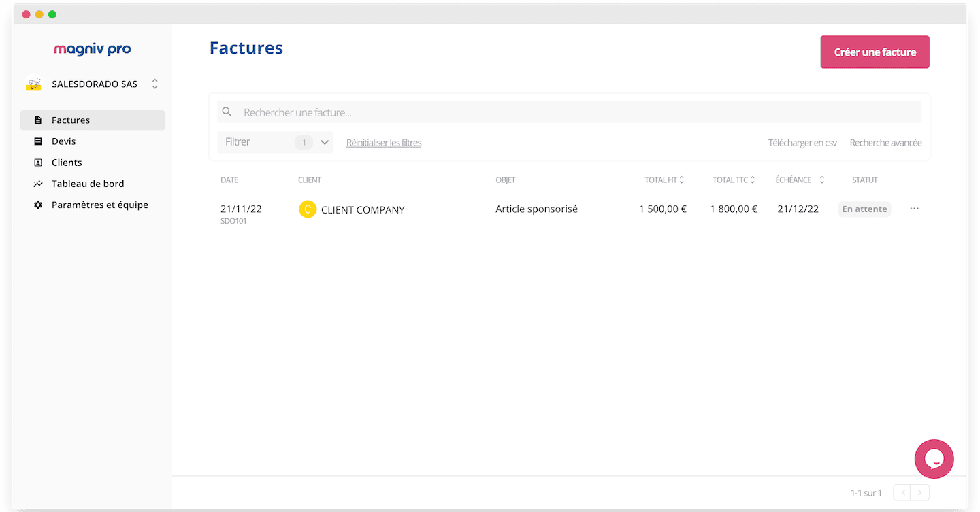Click the Filtrer chevron arrow
This screenshot has width=980, height=512.
[325, 142]
